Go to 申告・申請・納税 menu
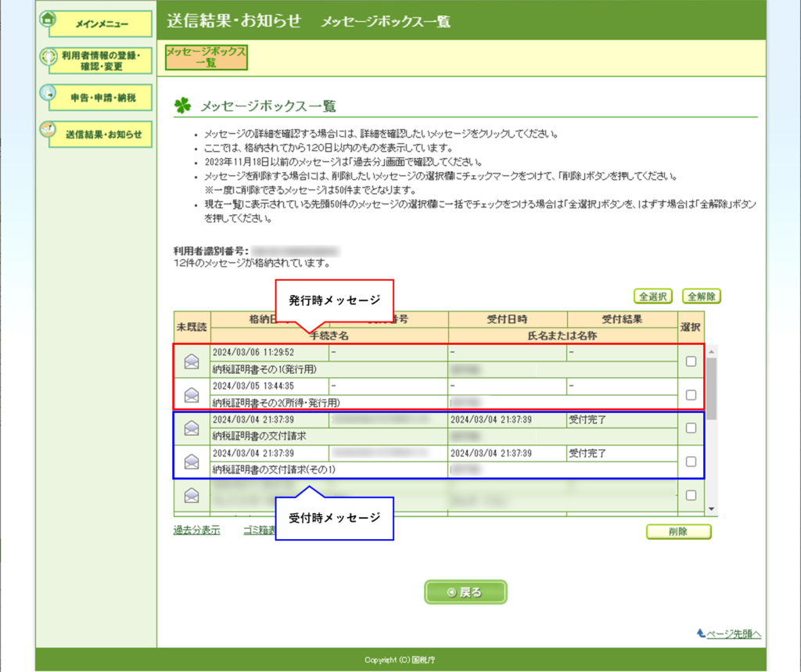 [103, 98]
